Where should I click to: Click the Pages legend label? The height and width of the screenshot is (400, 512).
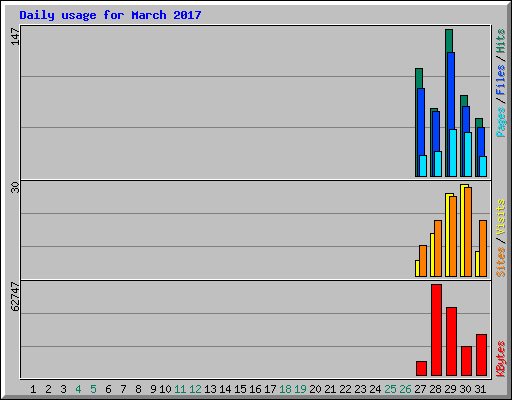(x=501, y=122)
